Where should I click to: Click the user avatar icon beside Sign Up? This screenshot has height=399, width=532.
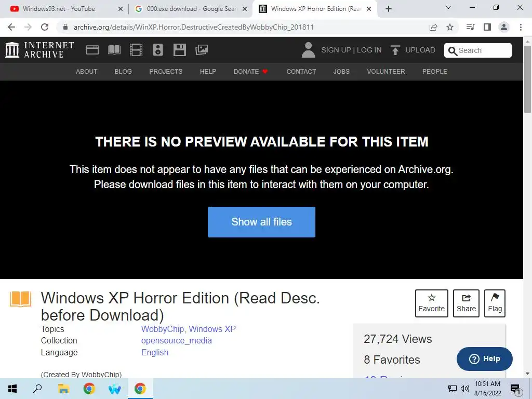click(x=308, y=50)
